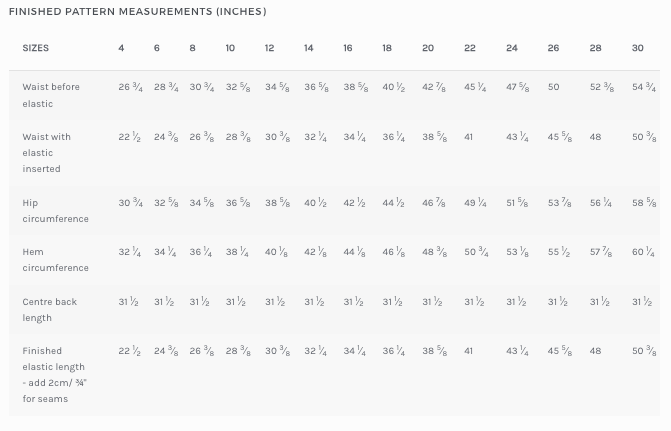Screen dimensions: 671x431
Task: Select the value 50 under size 26
Action: click(x=553, y=87)
